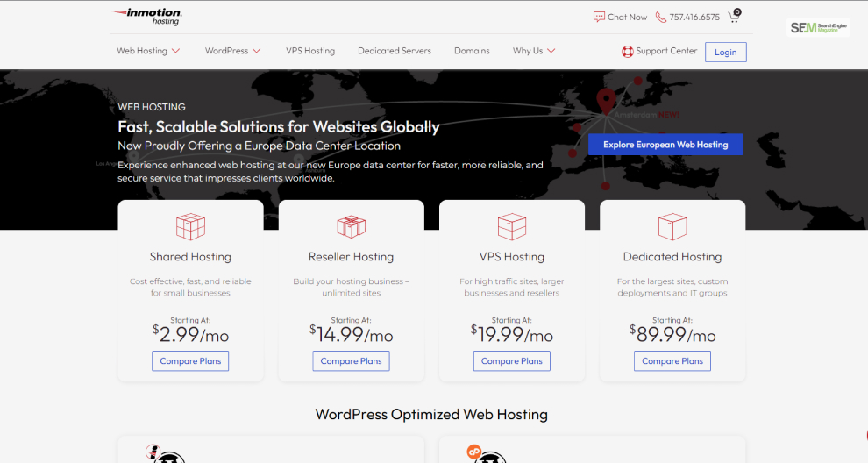Click the VPS Hosting box icon
This screenshot has width=868, height=463.
pos(511,226)
